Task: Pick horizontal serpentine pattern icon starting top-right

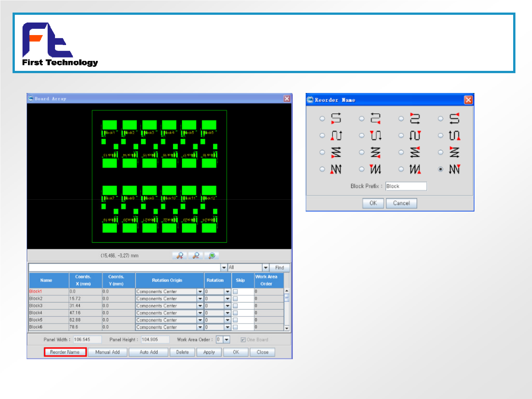Action: [x=454, y=118]
